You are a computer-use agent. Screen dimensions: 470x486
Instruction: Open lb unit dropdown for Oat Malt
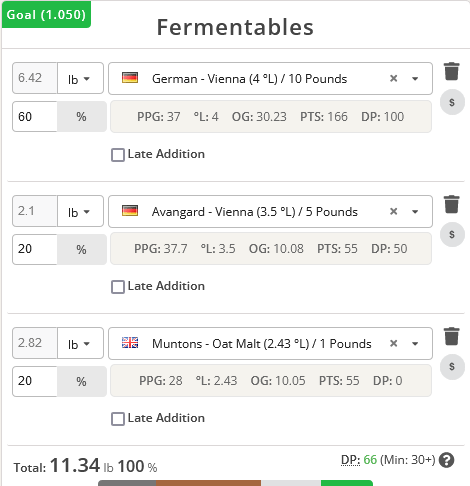[x=80, y=343]
